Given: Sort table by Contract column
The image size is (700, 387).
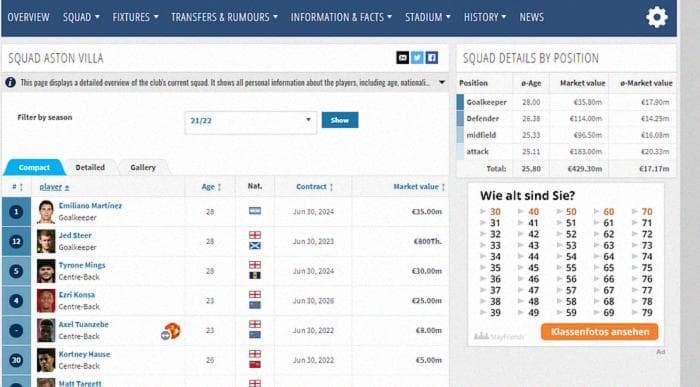Looking at the screenshot, I should coord(315,187).
